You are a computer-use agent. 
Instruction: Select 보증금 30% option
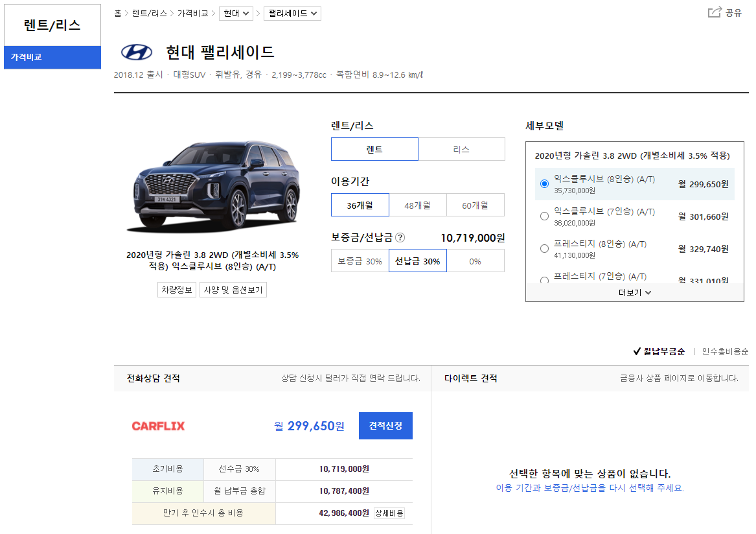click(x=360, y=261)
